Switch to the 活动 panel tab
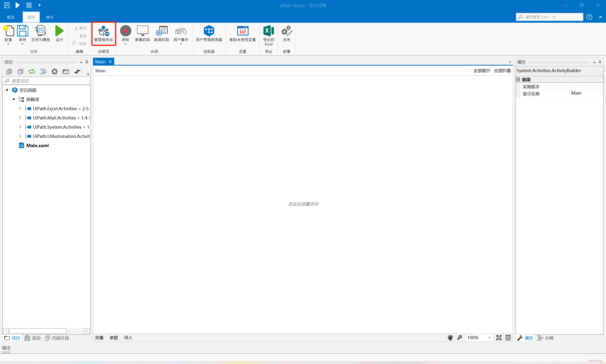This screenshot has height=364, width=606. 32,338
